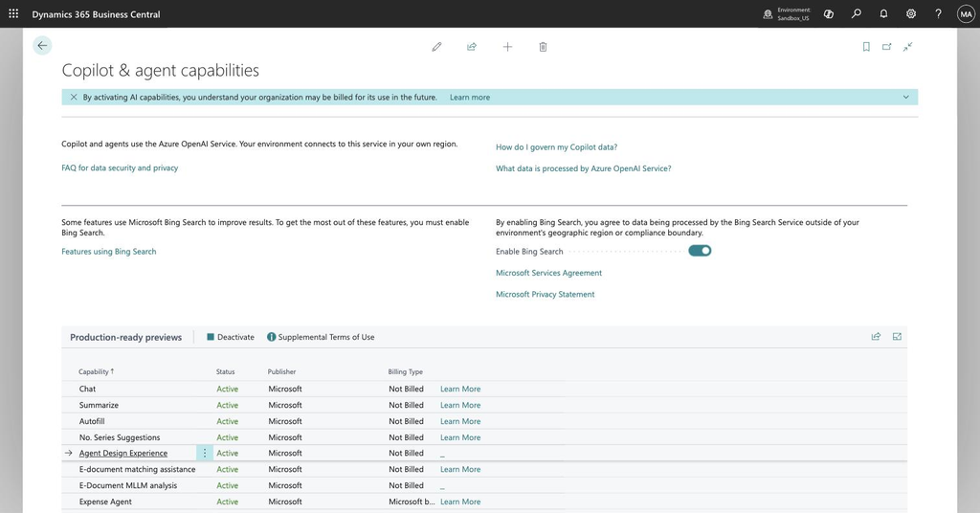The height and width of the screenshot is (513, 980).
Task: Click the Status column header
Action: coord(226,371)
